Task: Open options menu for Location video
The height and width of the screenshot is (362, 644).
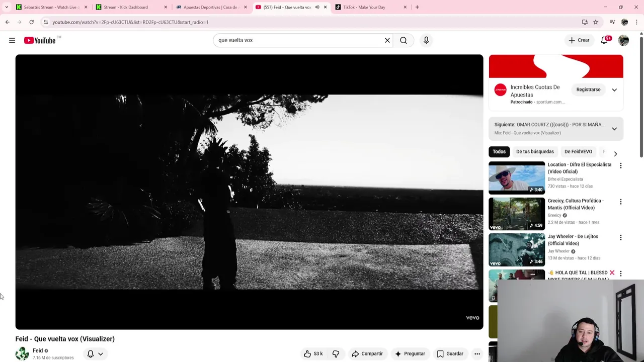Action: [x=621, y=165]
